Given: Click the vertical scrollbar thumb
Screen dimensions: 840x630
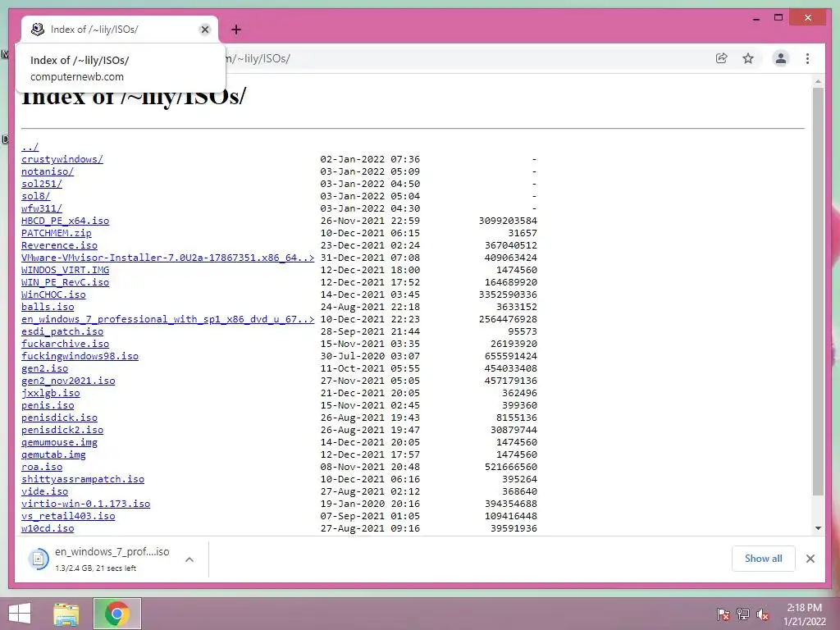Looking at the screenshot, I should [x=818, y=291].
